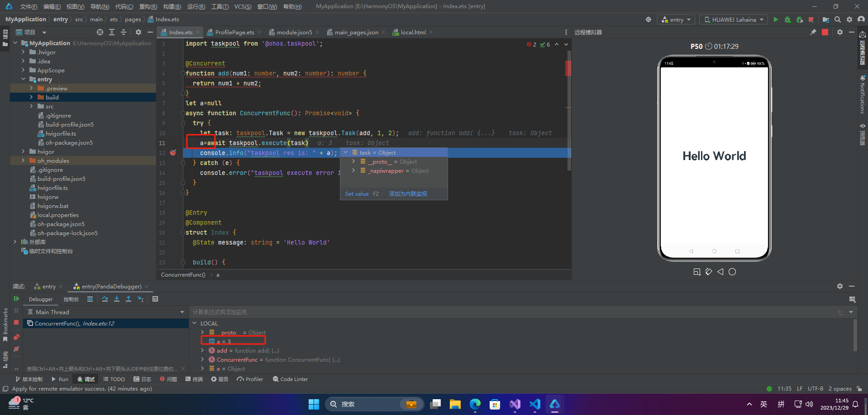This screenshot has width=868, height=415.
Task: Stop the debug session with the red square
Action: click(16, 322)
